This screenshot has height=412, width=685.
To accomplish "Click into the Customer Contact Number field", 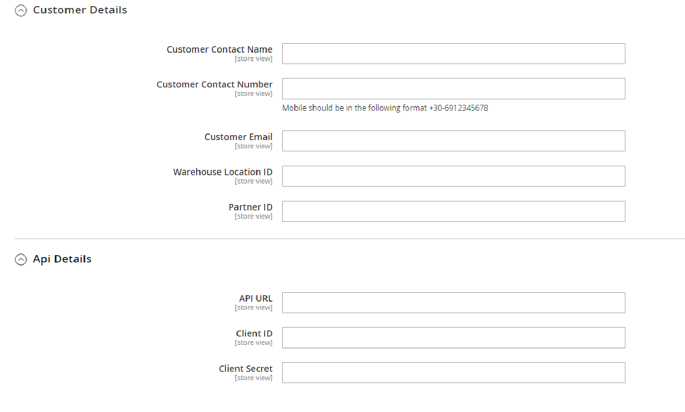I will coord(453,89).
